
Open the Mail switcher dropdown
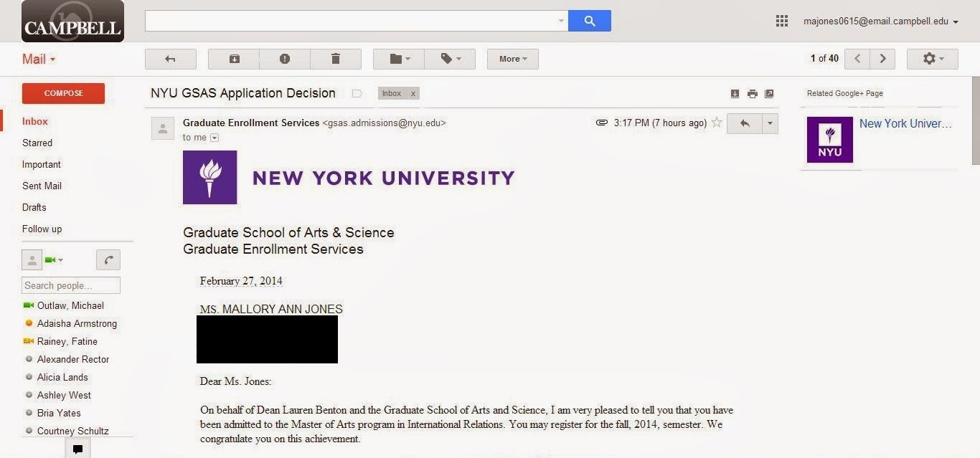pyautogui.click(x=39, y=59)
